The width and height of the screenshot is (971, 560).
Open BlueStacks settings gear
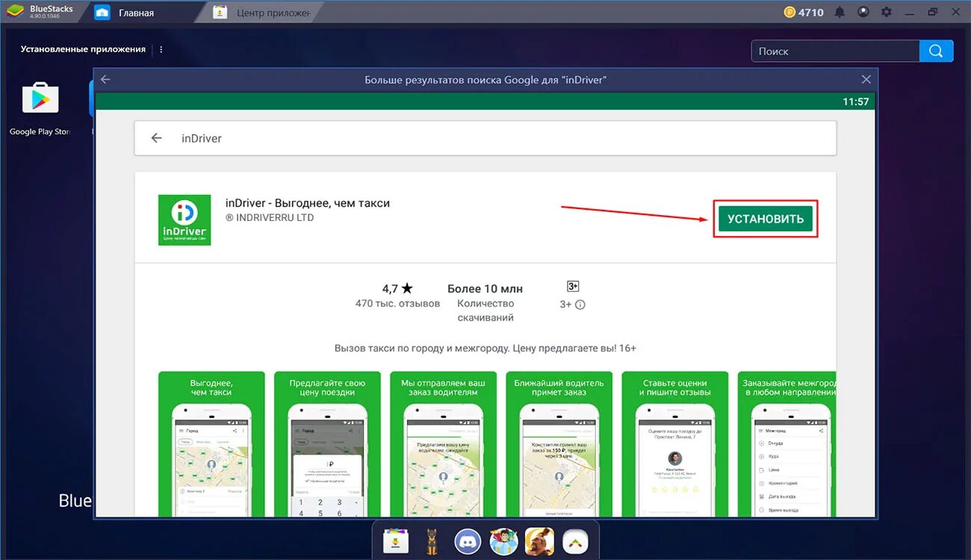[887, 12]
